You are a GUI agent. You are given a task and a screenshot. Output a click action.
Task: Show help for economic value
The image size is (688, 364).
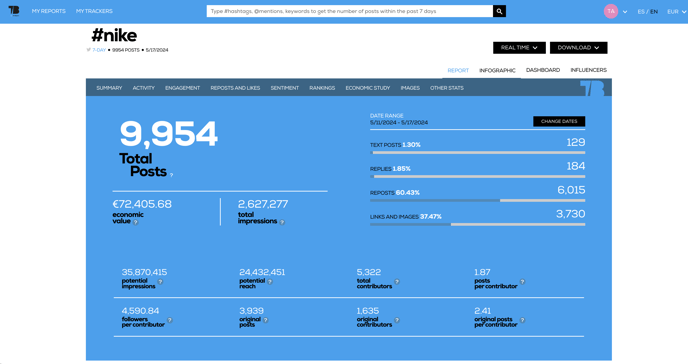pyautogui.click(x=136, y=222)
